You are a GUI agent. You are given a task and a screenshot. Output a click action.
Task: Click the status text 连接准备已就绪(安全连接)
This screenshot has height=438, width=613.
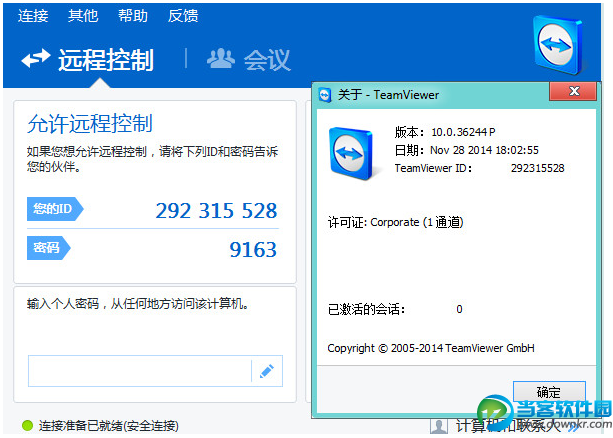pos(109,425)
